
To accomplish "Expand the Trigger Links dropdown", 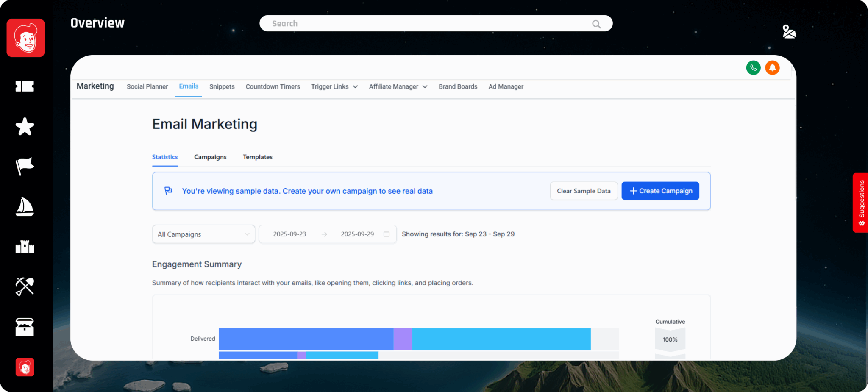I will pos(334,87).
